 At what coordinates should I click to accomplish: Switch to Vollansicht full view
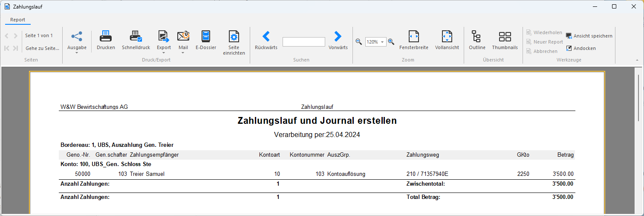[447, 36]
